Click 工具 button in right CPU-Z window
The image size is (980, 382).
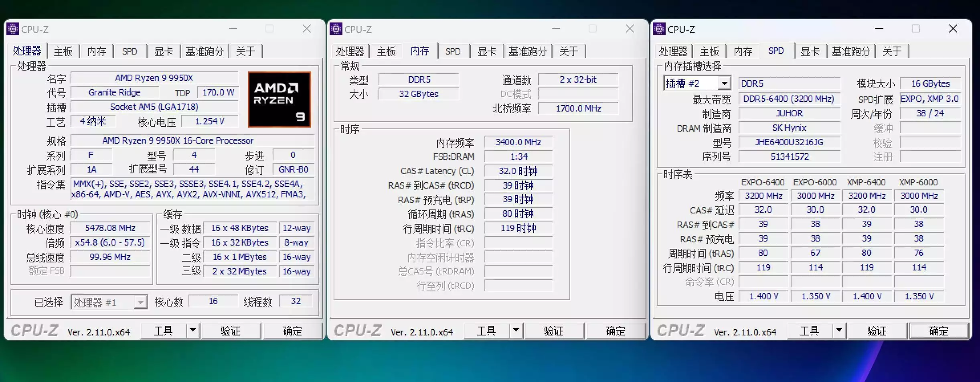pos(810,331)
